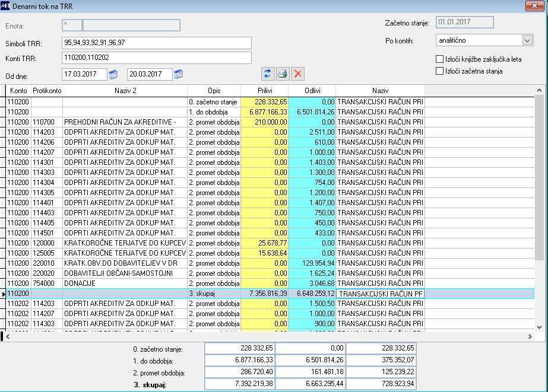
Task: Click the red X cancel icon
Action: click(x=298, y=74)
